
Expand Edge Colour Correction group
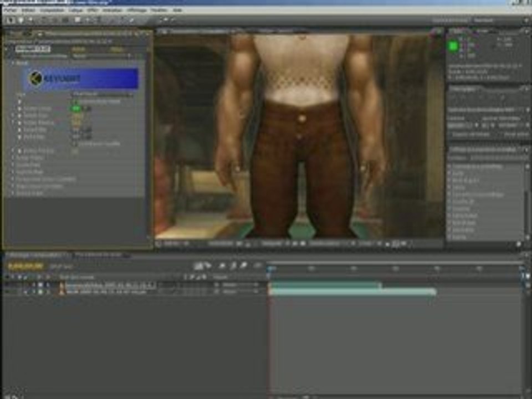pos(13,186)
